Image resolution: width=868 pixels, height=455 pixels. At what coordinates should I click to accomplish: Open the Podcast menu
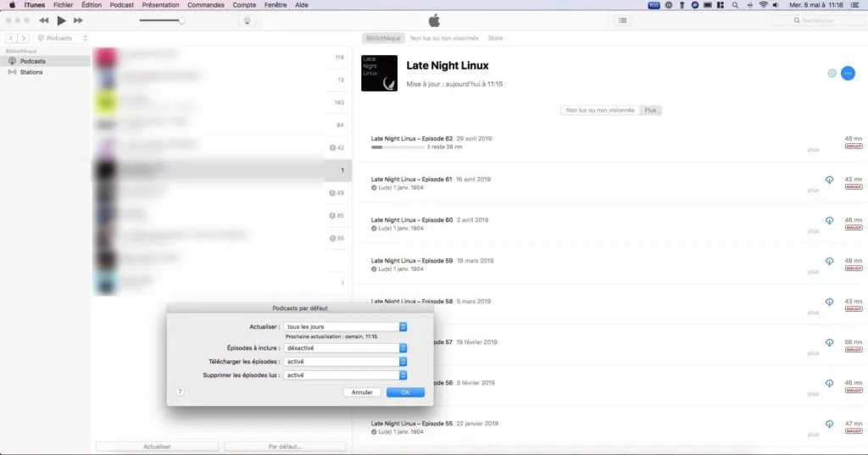(122, 5)
